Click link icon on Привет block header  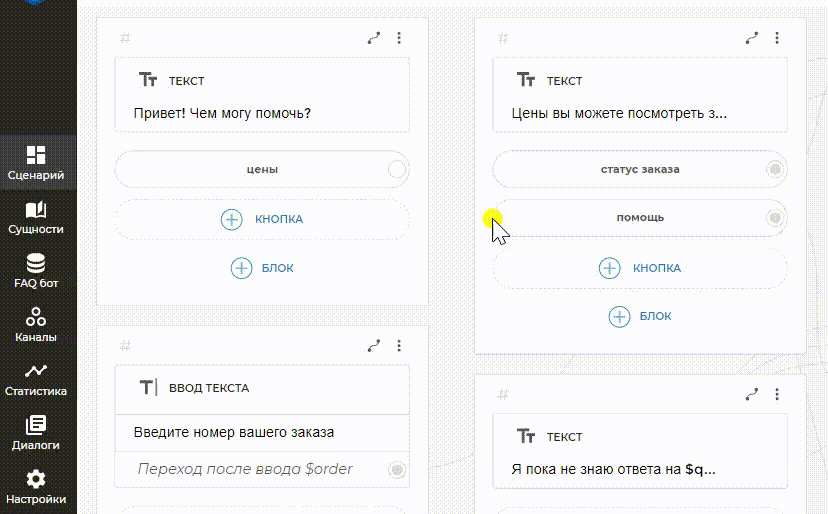pos(374,38)
